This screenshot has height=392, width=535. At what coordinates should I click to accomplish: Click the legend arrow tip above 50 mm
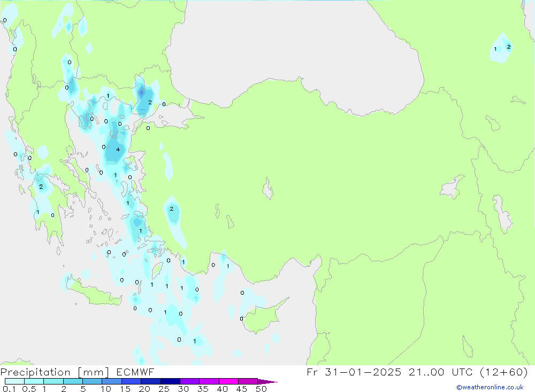(x=267, y=381)
